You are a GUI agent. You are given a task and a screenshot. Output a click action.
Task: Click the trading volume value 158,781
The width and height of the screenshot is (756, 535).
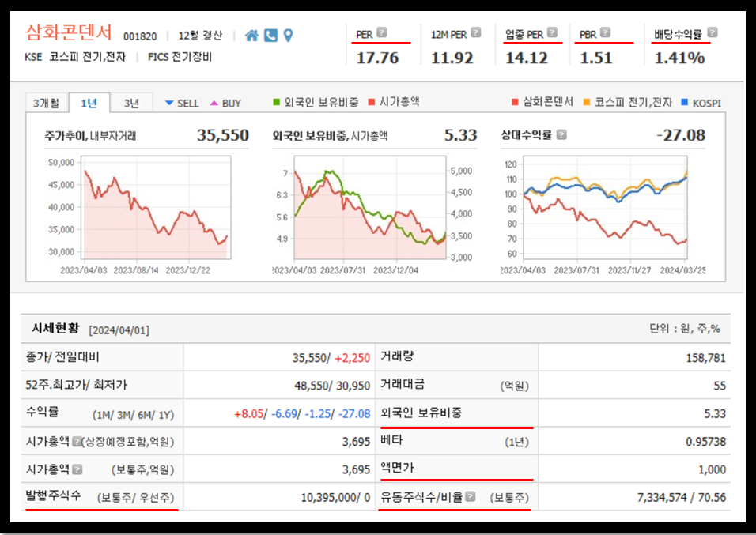pos(706,358)
